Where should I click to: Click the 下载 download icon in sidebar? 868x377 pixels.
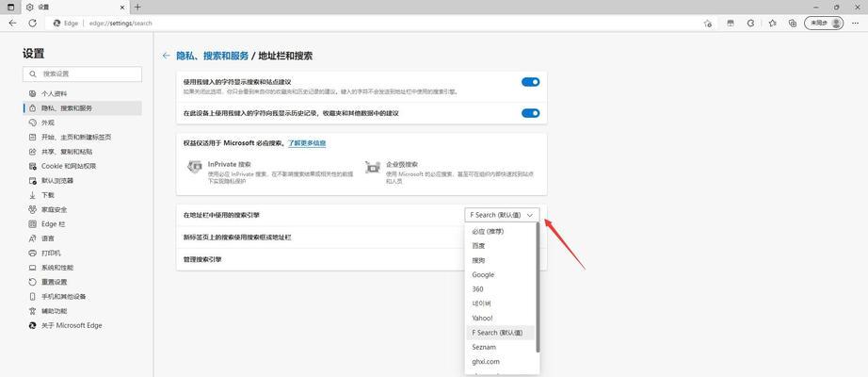(32, 195)
